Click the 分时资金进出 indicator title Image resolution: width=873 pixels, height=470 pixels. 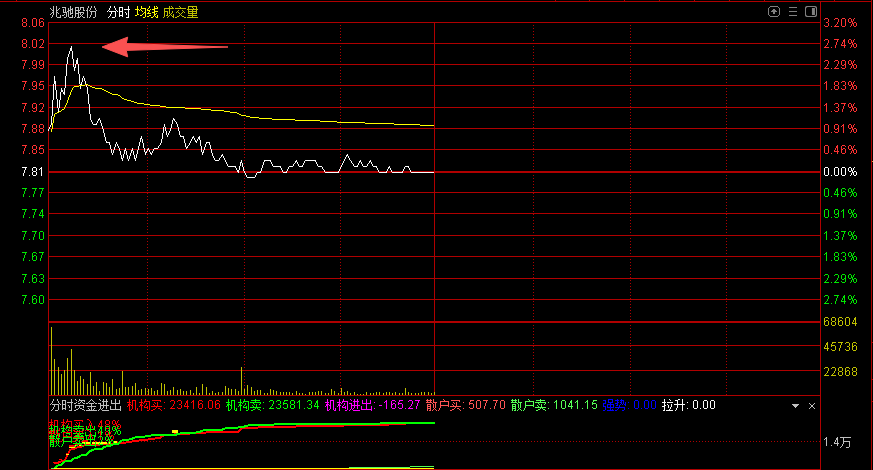point(86,405)
